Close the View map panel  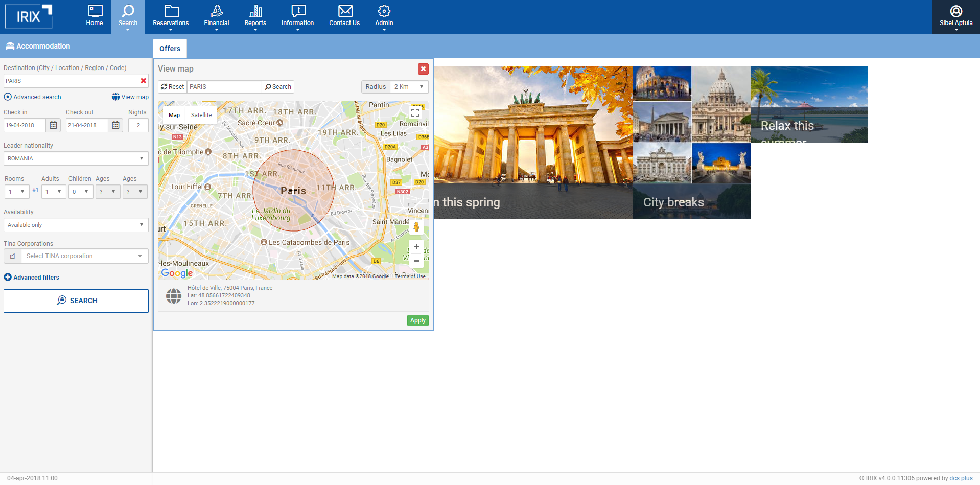click(423, 69)
